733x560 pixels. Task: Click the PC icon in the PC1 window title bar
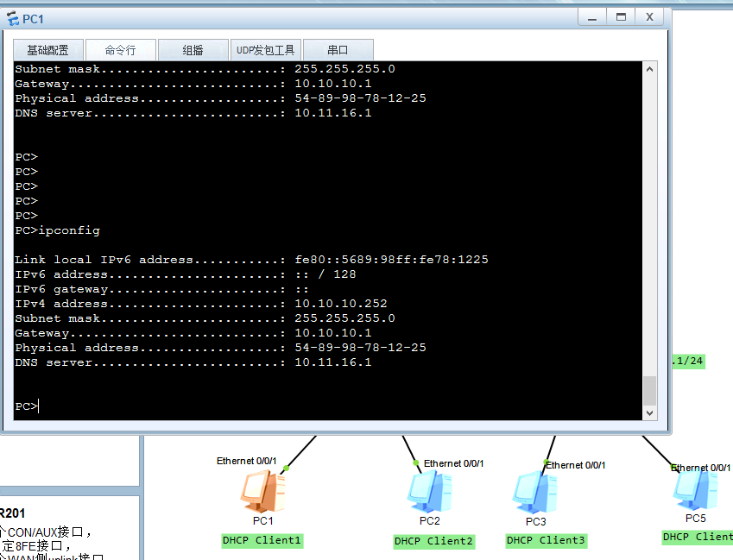pos(12,17)
